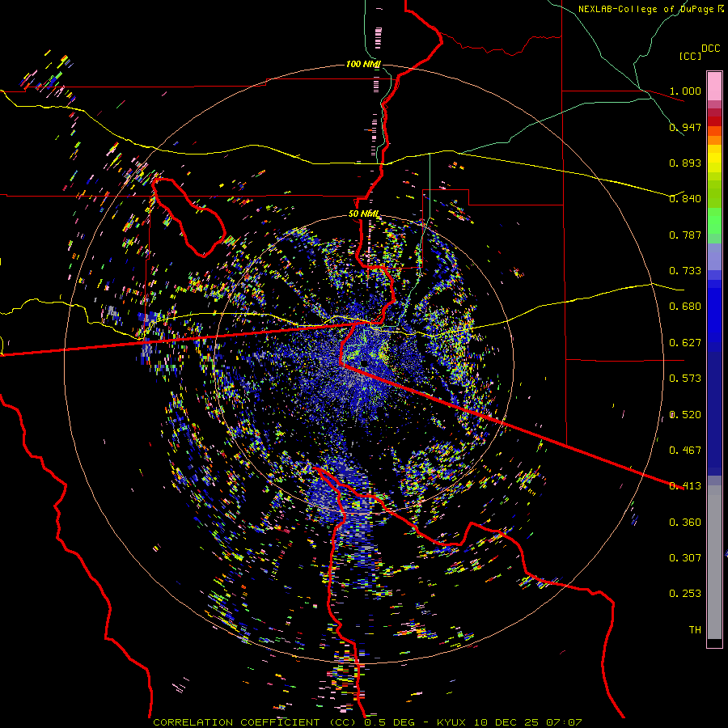
Task: Click the 0.360 legend value
Action: point(685,523)
